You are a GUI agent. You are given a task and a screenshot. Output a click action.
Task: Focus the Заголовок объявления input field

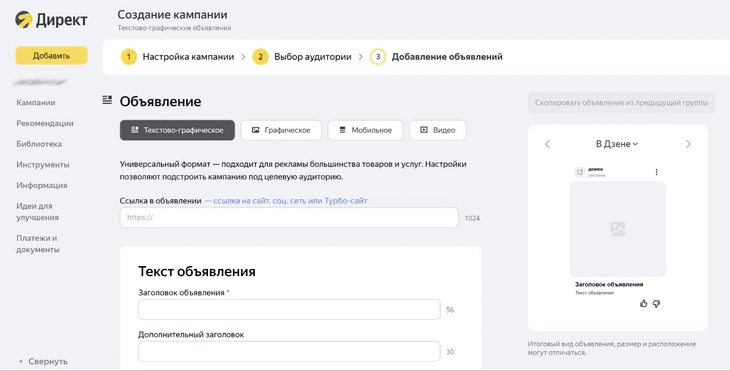point(289,310)
